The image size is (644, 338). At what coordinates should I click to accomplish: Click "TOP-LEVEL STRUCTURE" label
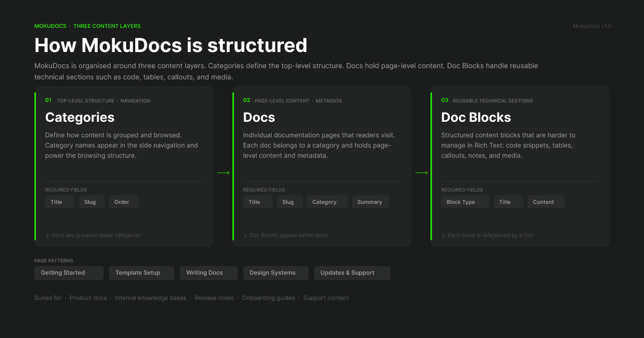[86, 101]
